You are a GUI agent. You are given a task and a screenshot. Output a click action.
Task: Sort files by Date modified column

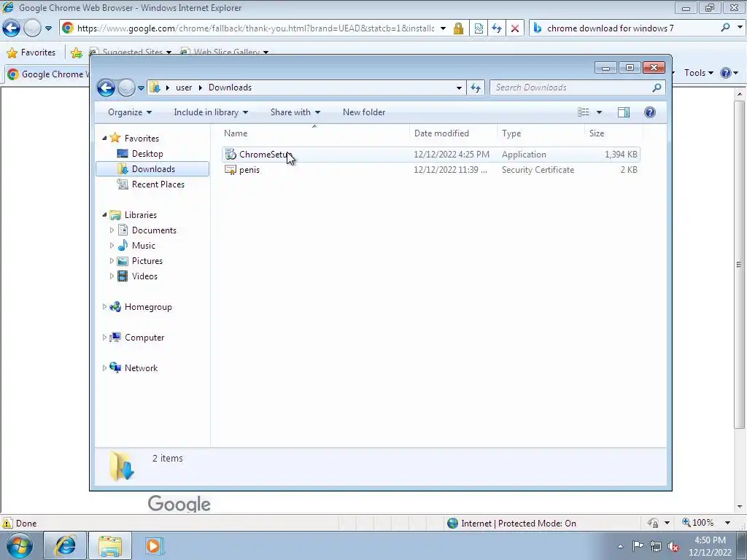(453, 133)
